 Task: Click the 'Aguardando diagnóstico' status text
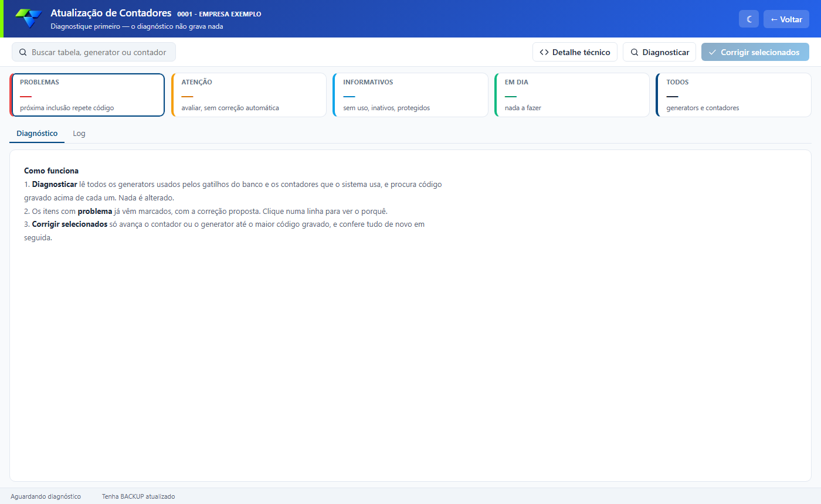coord(46,496)
